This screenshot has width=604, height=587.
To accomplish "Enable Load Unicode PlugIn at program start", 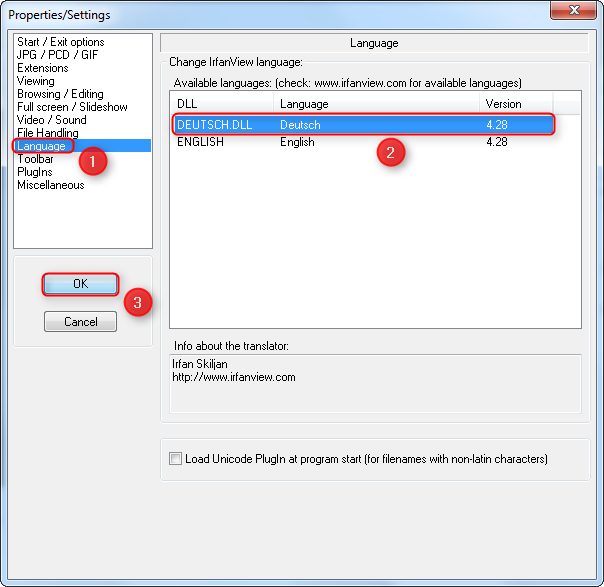I will (x=177, y=459).
